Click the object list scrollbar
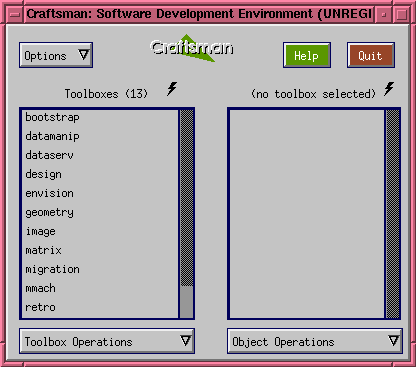 (393, 213)
